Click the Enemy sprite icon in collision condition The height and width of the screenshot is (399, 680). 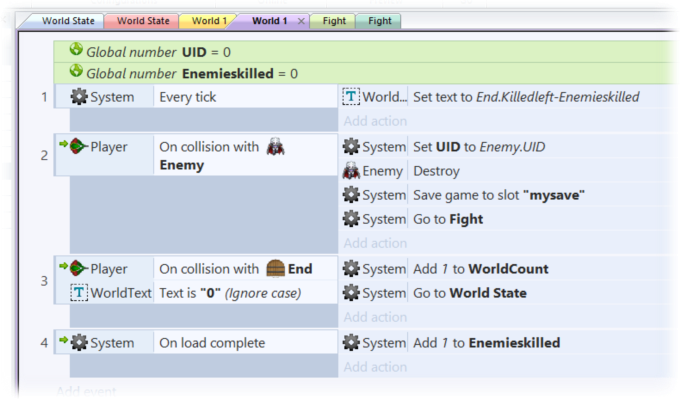(275, 147)
